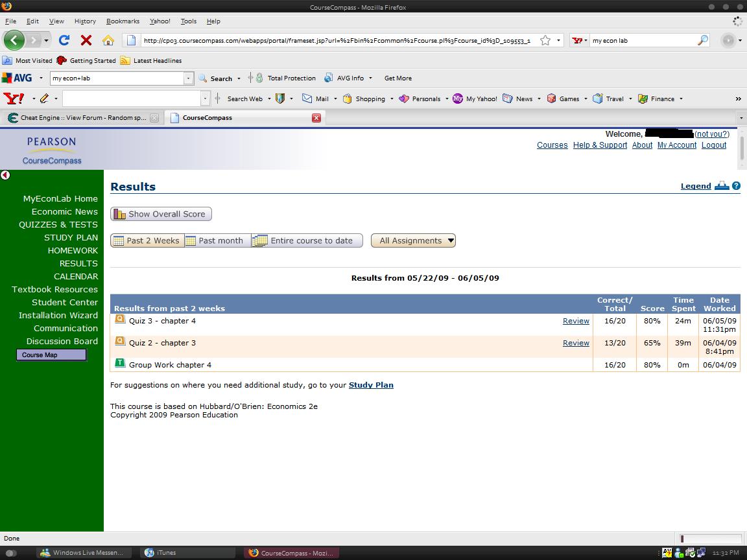This screenshot has width=747, height=560.
Task: Go to browser home icon
Action: tap(108, 40)
